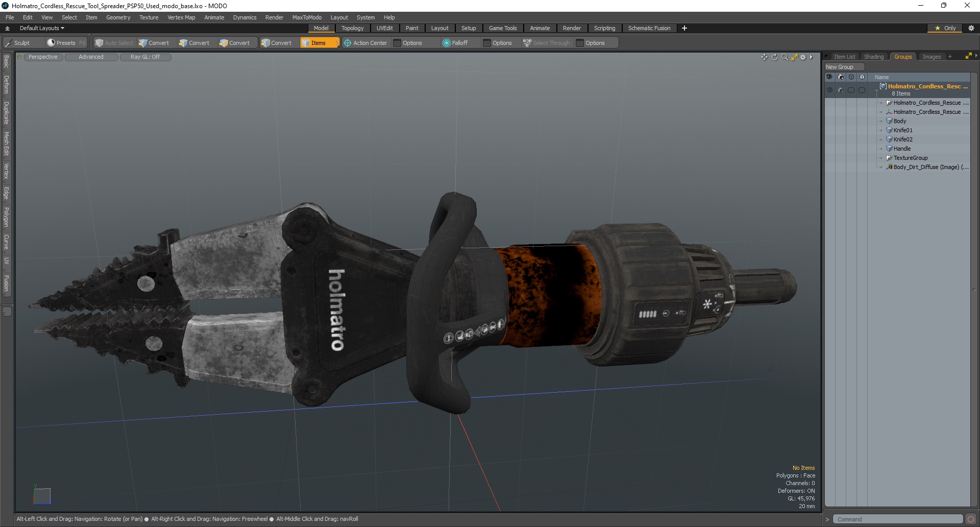Click the TextureGroup folder icon
This screenshot has height=527, width=980.
889,158
